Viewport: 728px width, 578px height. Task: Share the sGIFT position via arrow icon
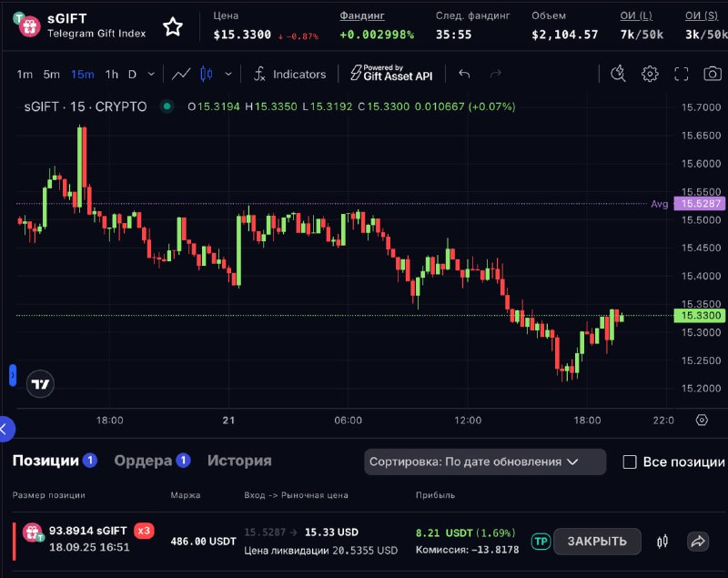(698, 542)
